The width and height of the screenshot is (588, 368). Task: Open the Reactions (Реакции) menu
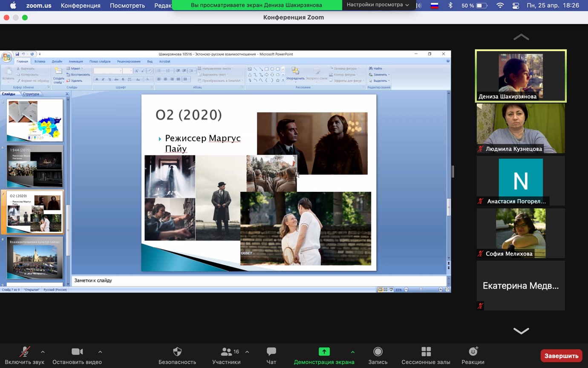(473, 352)
